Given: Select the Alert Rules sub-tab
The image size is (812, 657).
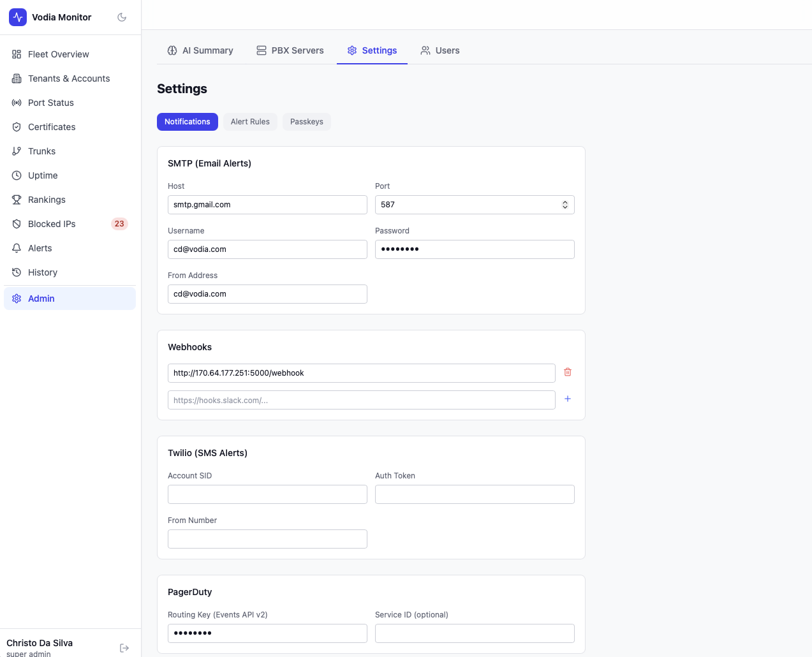Looking at the screenshot, I should point(250,122).
